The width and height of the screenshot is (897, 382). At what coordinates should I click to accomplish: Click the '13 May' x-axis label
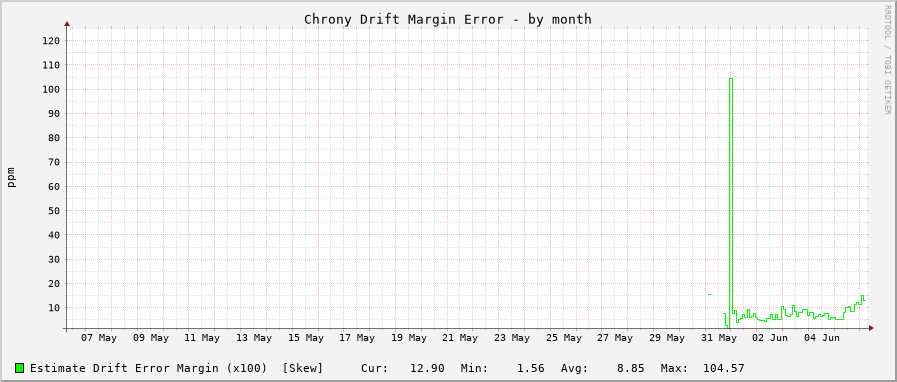click(x=255, y=339)
